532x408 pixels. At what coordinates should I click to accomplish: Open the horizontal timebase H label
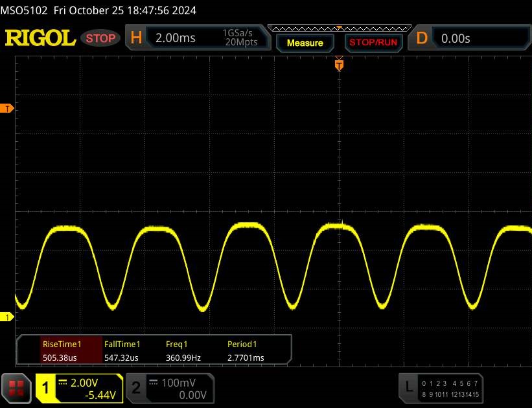tap(136, 38)
